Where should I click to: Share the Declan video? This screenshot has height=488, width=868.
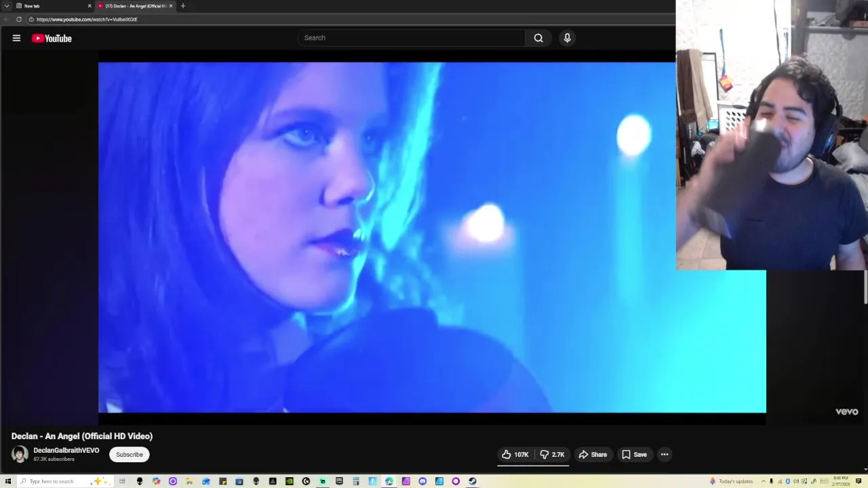point(593,455)
